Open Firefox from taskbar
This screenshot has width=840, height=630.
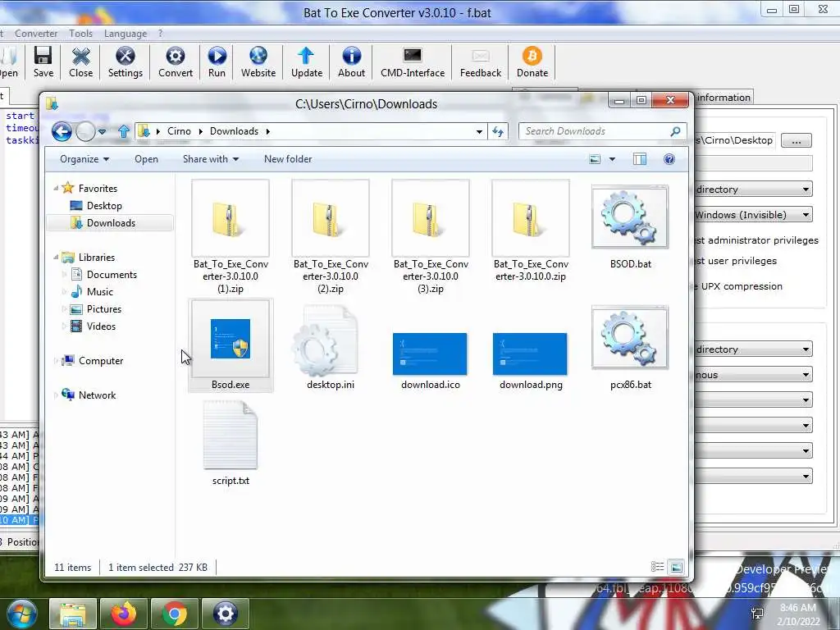coord(123,614)
